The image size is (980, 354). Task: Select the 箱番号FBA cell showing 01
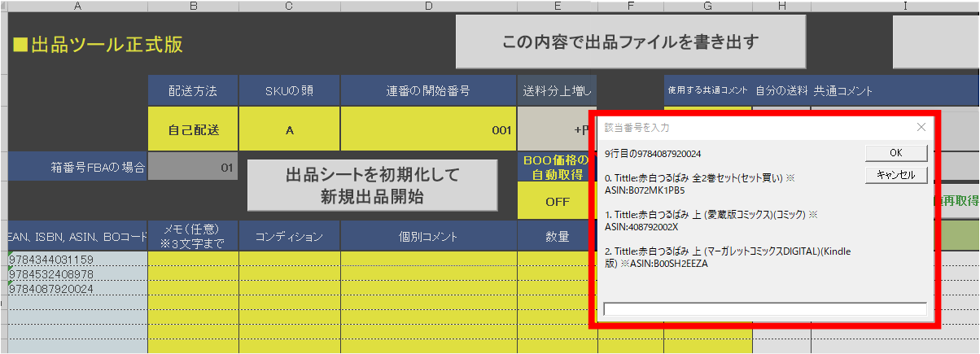click(194, 168)
